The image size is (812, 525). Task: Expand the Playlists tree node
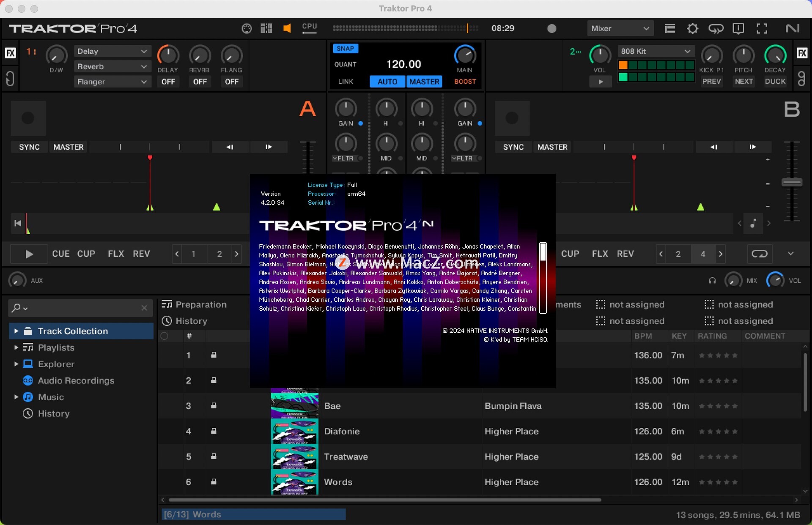pyautogui.click(x=16, y=347)
